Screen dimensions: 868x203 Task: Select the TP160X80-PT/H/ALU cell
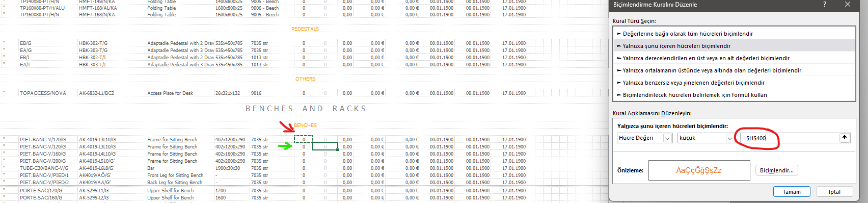42,8
